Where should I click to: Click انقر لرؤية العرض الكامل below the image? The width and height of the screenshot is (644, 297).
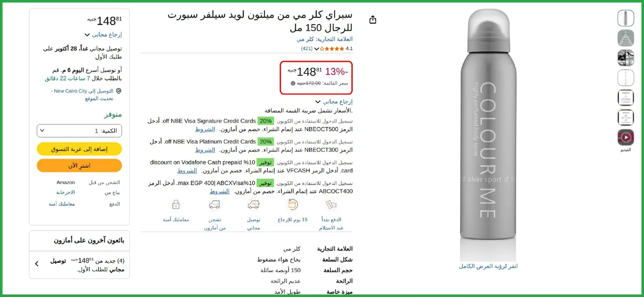[x=488, y=266]
